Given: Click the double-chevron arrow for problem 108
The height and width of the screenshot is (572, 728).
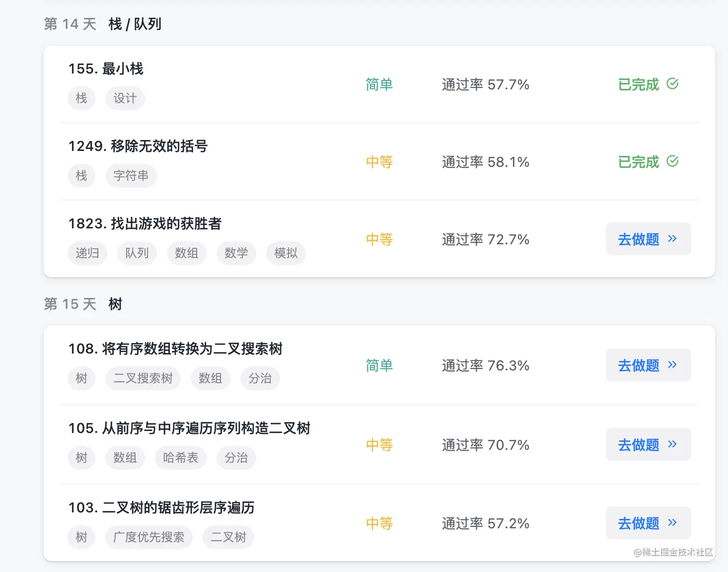Looking at the screenshot, I should coord(672,365).
